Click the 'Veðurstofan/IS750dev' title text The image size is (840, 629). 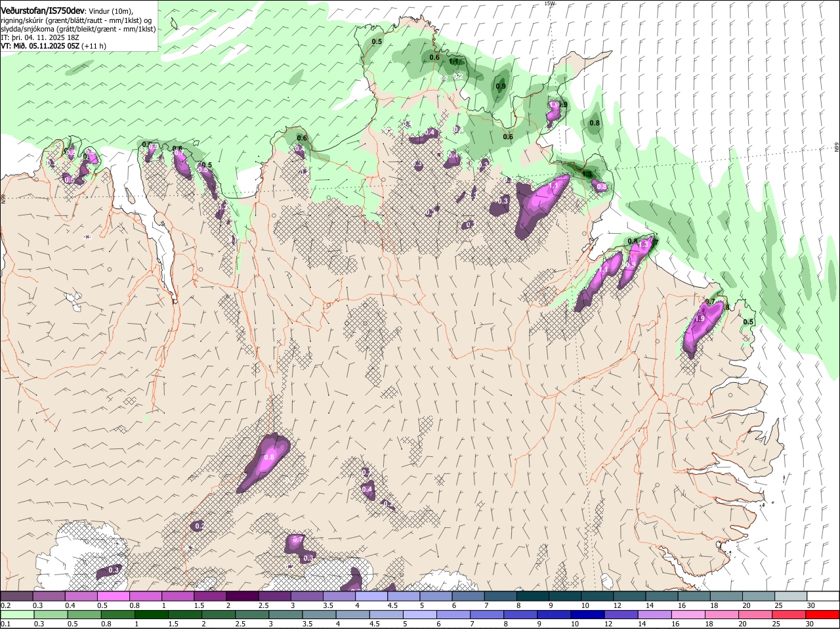(43, 11)
